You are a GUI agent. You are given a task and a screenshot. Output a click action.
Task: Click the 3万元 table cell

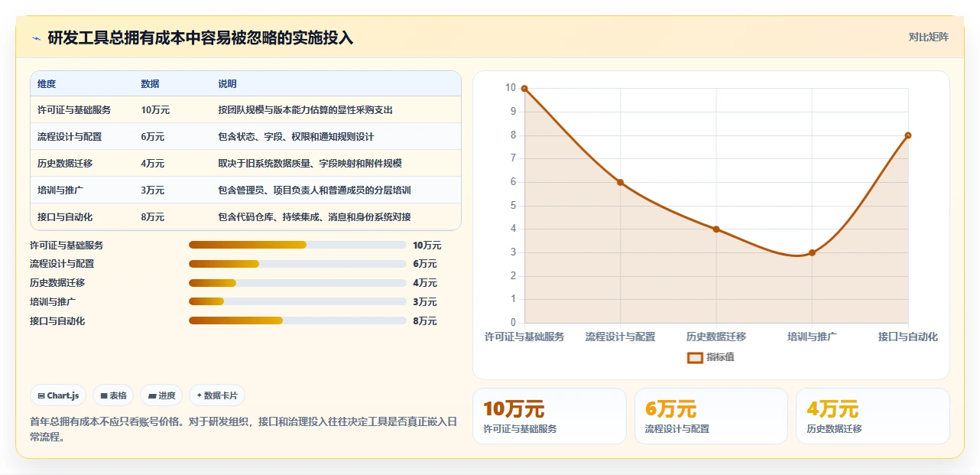point(153,190)
